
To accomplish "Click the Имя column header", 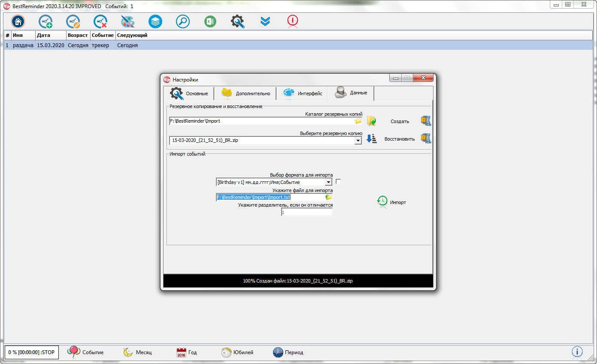I will [x=23, y=35].
